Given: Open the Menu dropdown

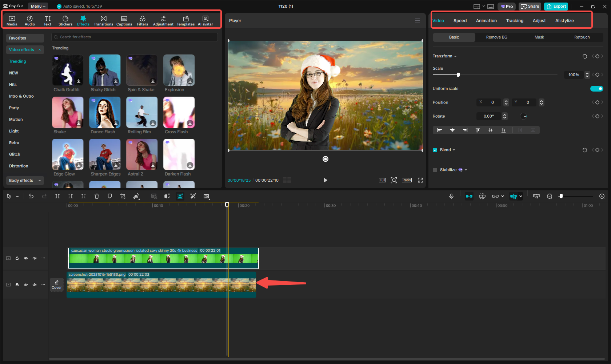Looking at the screenshot, I should (x=38, y=6).
